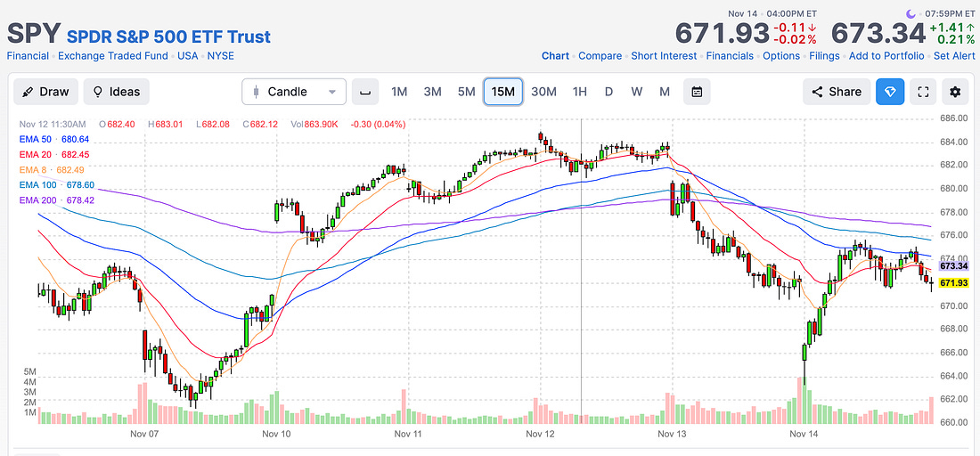Select the 15M timeframe
Viewport: 980px width, 456px height.
point(503,92)
